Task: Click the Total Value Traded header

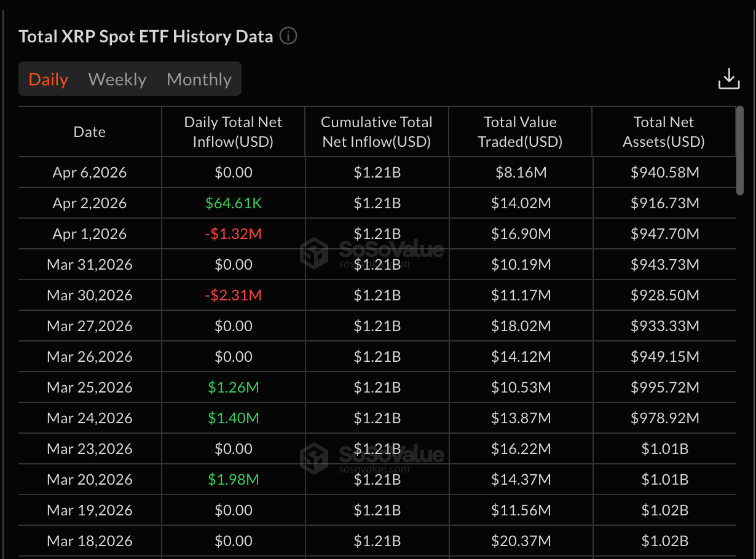Action: click(x=520, y=132)
